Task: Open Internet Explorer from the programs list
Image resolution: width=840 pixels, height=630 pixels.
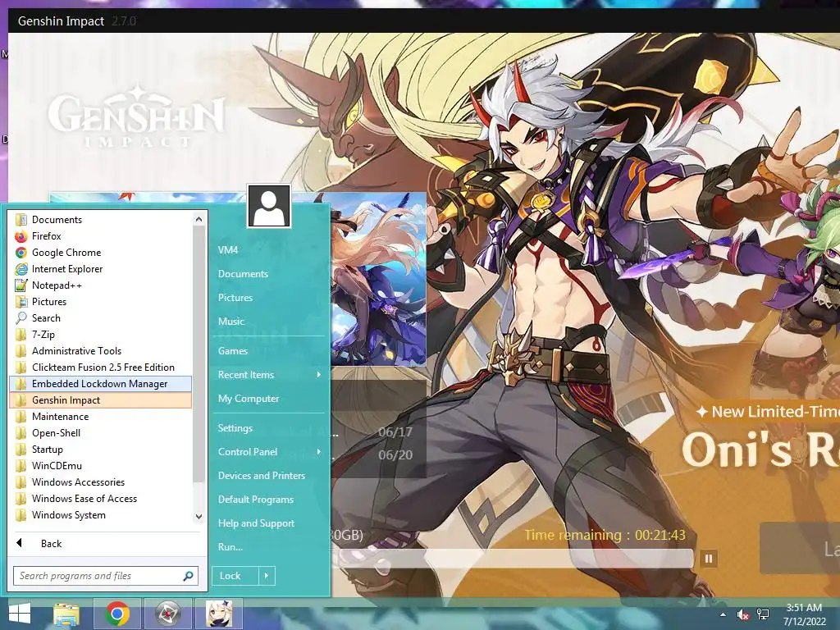Action: 100,269
